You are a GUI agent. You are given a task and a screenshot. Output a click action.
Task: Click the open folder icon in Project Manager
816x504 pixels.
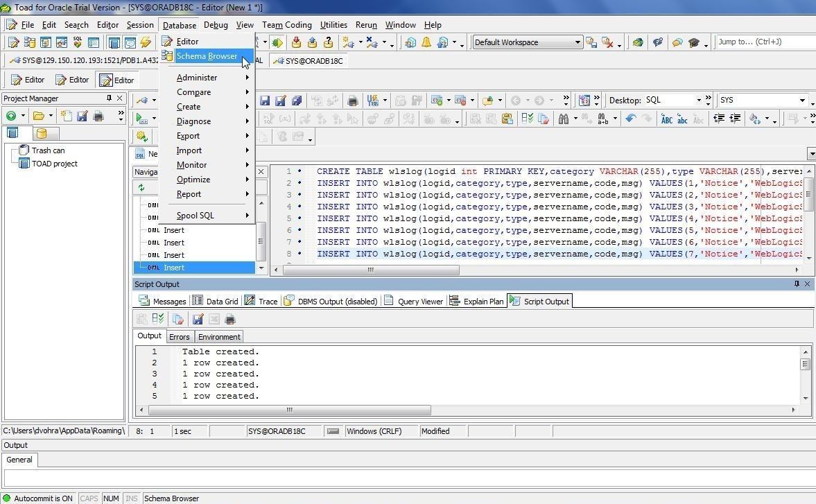[38, 116]
